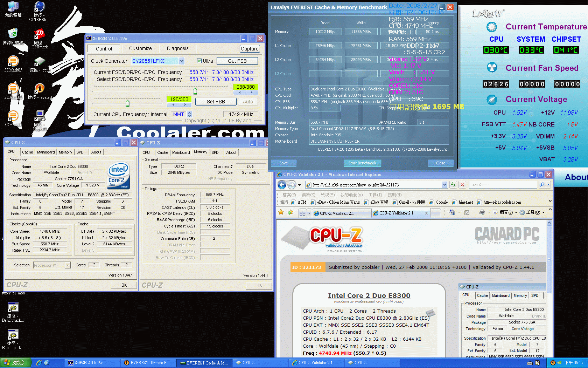The image size is (588, 368).
Task: Open the ZD CPUmark desktop shortcut
Action: 39,39
